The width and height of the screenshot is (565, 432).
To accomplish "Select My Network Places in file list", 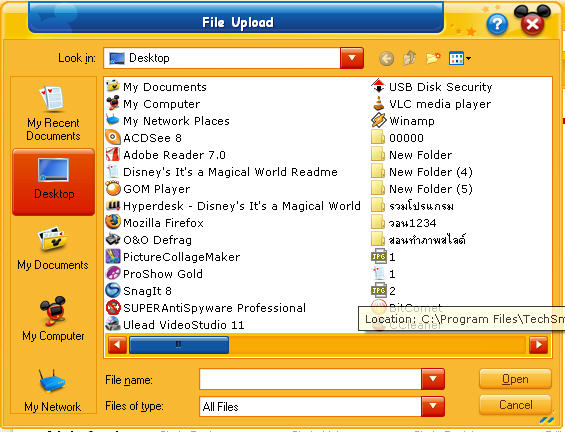I will click(x=168, y=121).
